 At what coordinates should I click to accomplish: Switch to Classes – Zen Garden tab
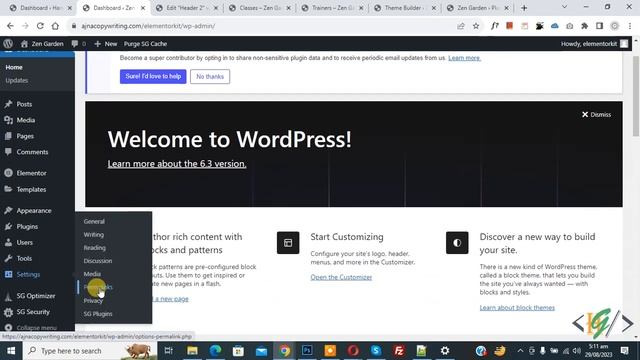[260, 8]
